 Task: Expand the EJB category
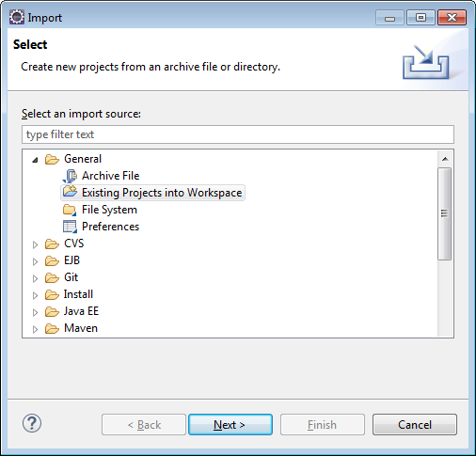(x=35, y=261)
